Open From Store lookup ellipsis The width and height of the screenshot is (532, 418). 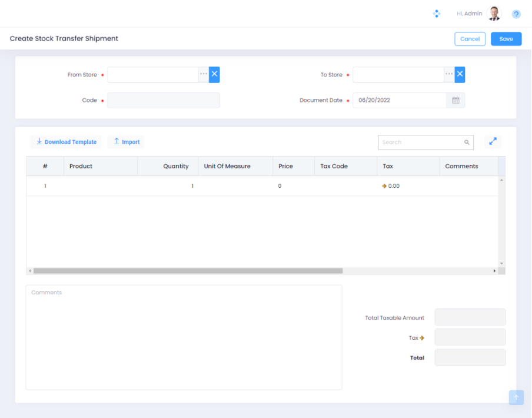[204, 74]
